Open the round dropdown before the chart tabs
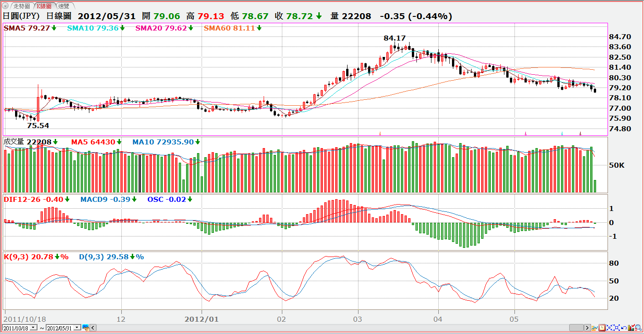The image size is (644, 334). coord(6,6)
